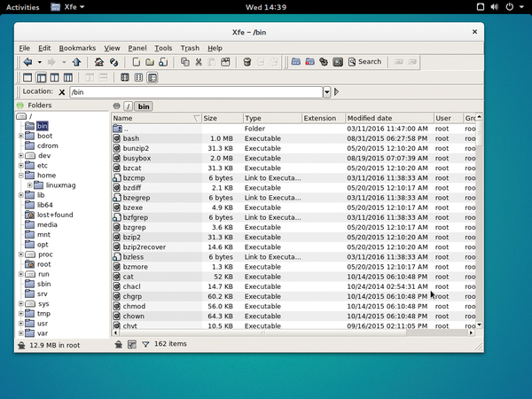The image size is (532, 399).
Task: Expand the boot folder in tree
Action: point(21,136)
